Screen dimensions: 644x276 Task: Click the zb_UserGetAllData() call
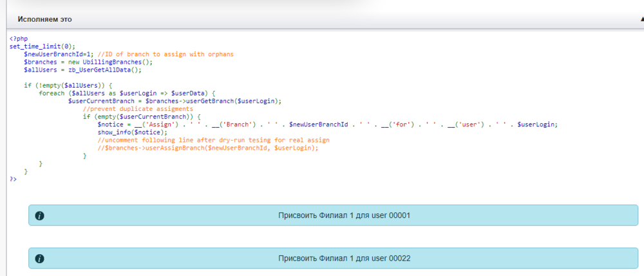coord(102,70)
